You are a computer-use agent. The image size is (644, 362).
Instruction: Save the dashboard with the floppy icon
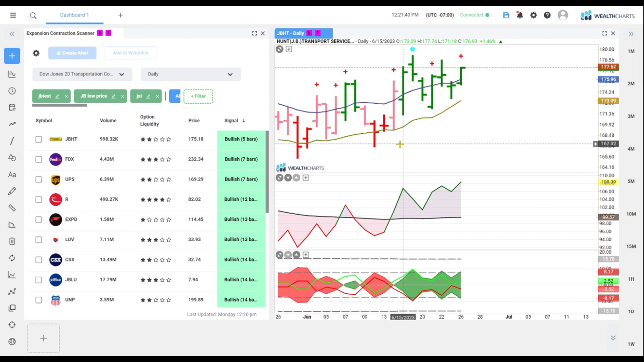(506, 15)
